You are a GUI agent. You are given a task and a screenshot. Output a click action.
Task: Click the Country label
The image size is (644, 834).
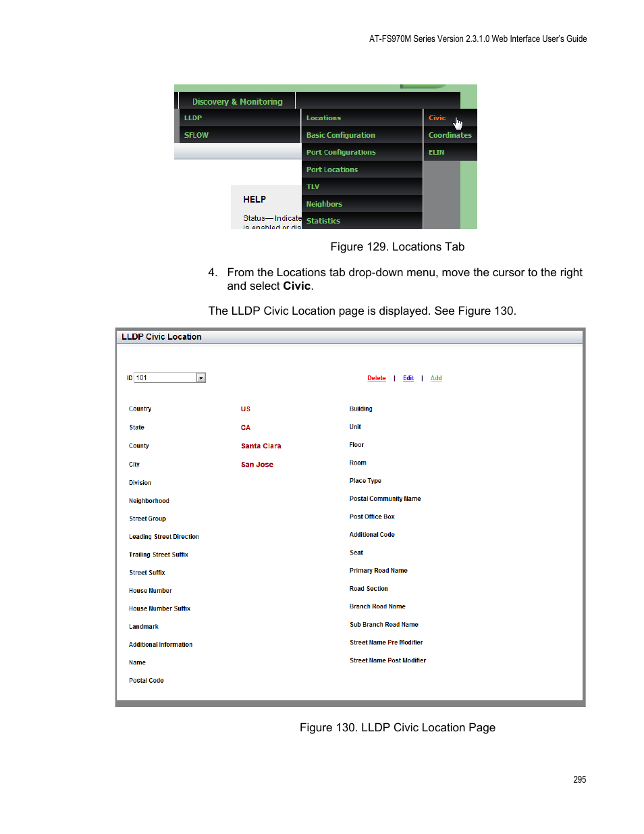[x=140, y=409]
